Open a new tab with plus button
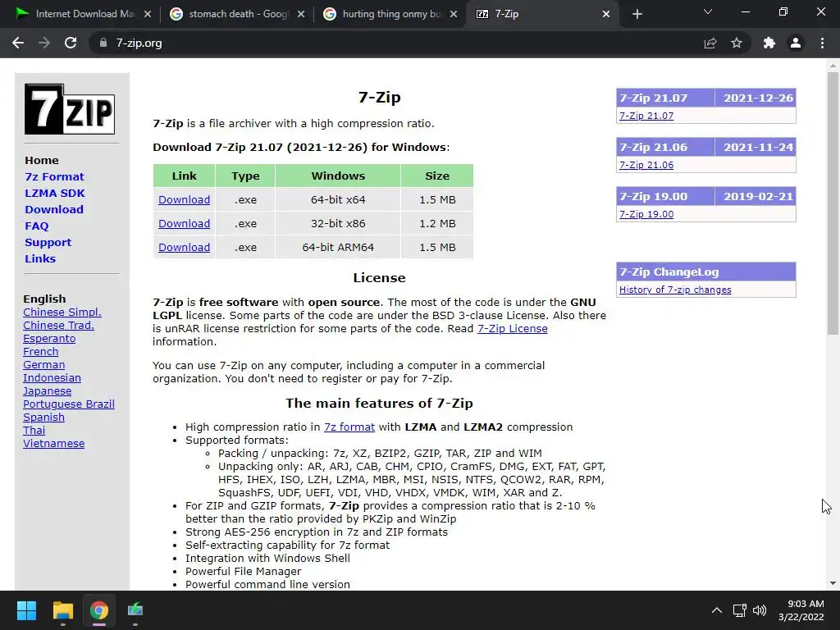 [637, 14]
